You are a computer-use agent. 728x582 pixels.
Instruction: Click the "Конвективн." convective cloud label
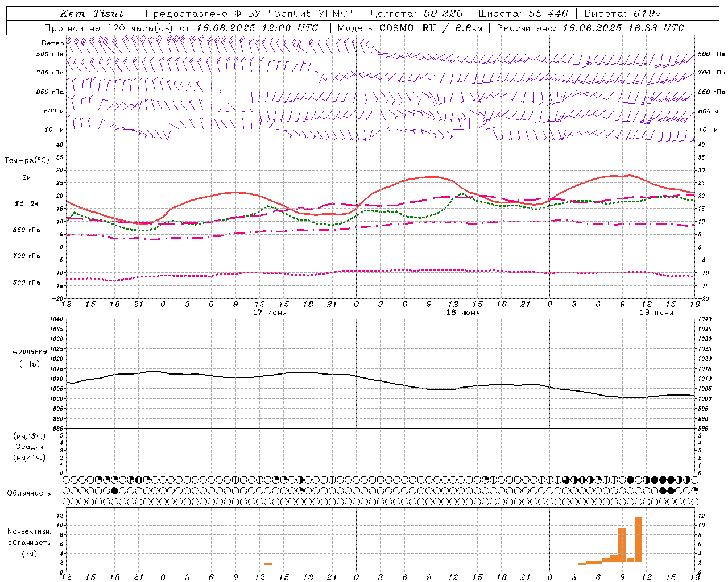(x=29, y=531)
